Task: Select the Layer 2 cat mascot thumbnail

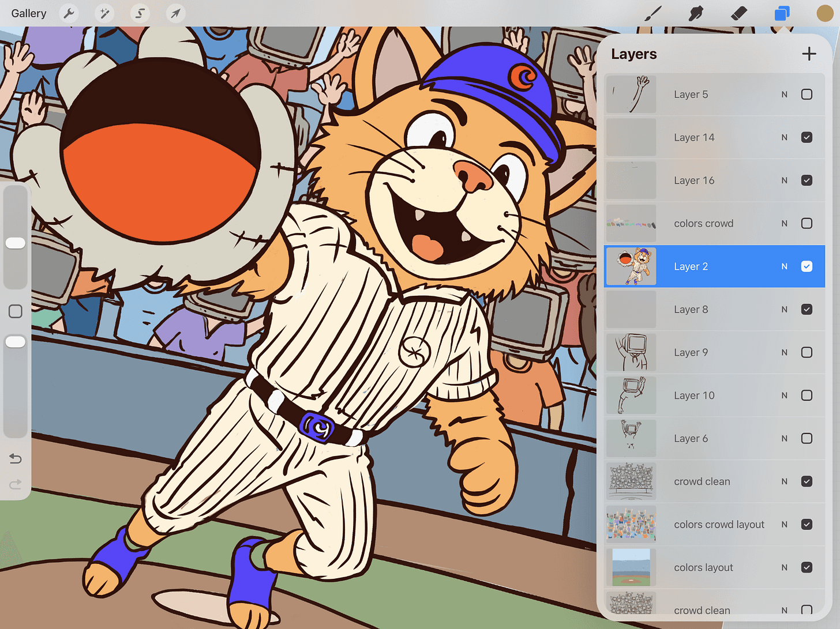Action: point(631,266)
